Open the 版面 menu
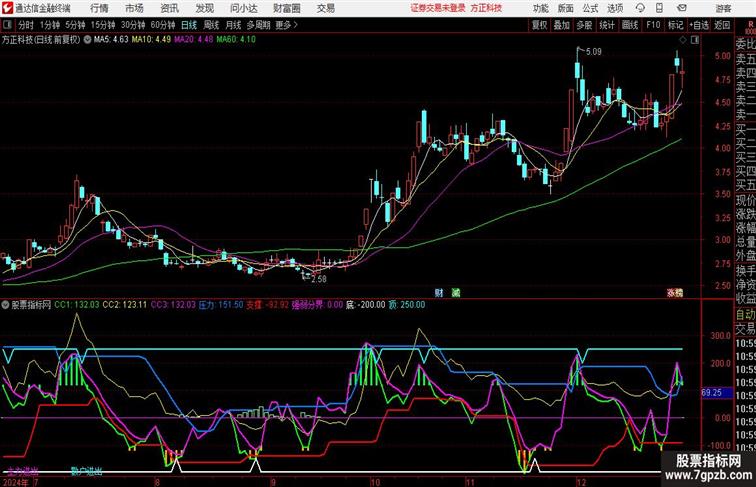756x487 pixels. pos(566,8)
